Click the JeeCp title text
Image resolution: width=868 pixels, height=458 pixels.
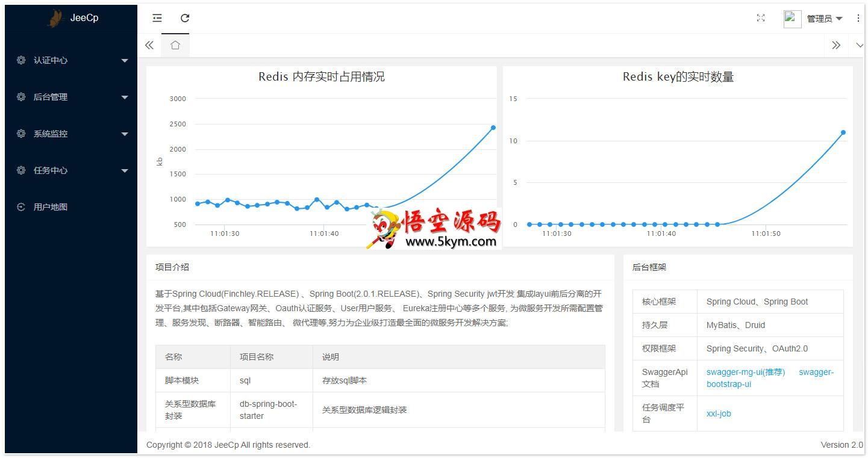pos(84,18)
